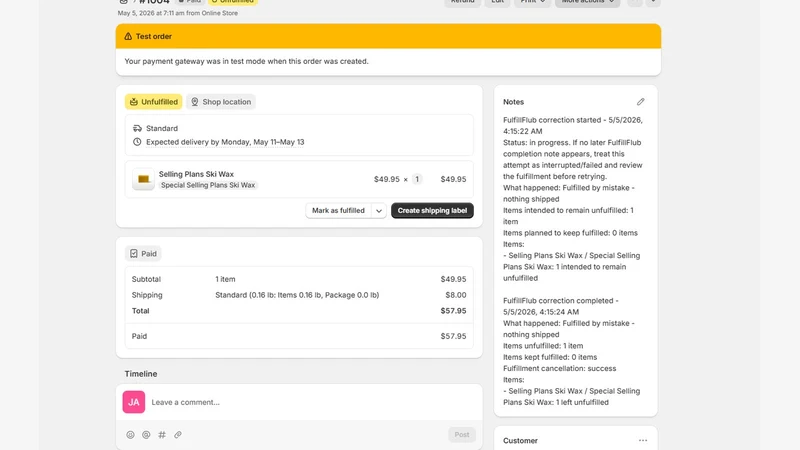This screenshot has height=450, width=800.
Task: Click the Test order warning icon
Action: click(128, 36)
